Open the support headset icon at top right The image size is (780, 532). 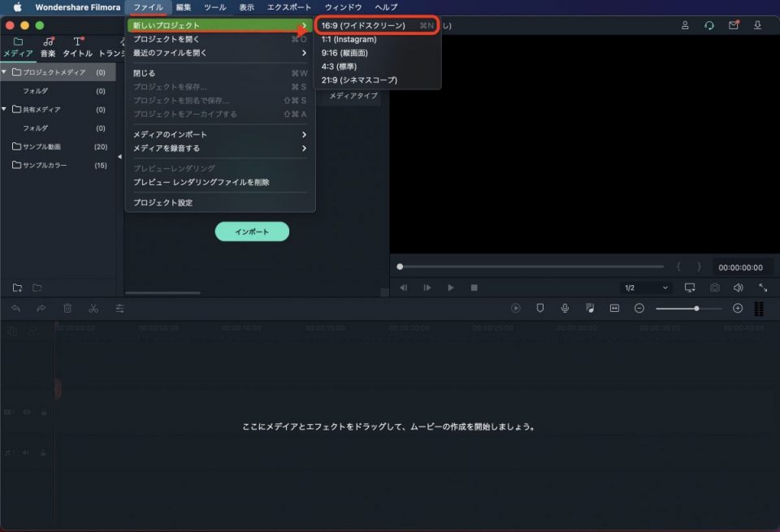click(709, 25)
